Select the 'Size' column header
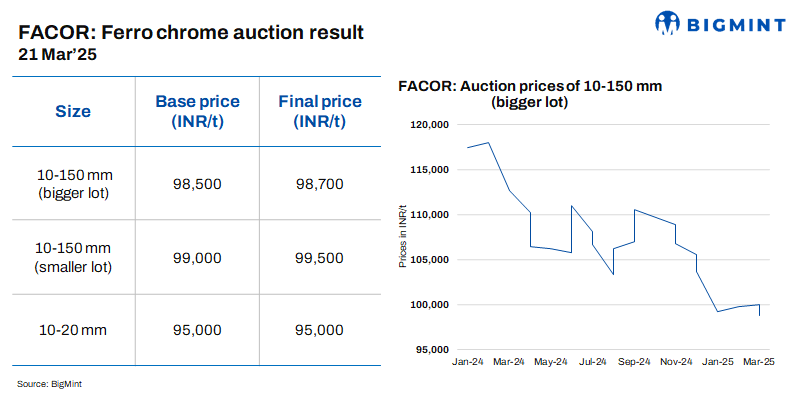 (72, 111)
